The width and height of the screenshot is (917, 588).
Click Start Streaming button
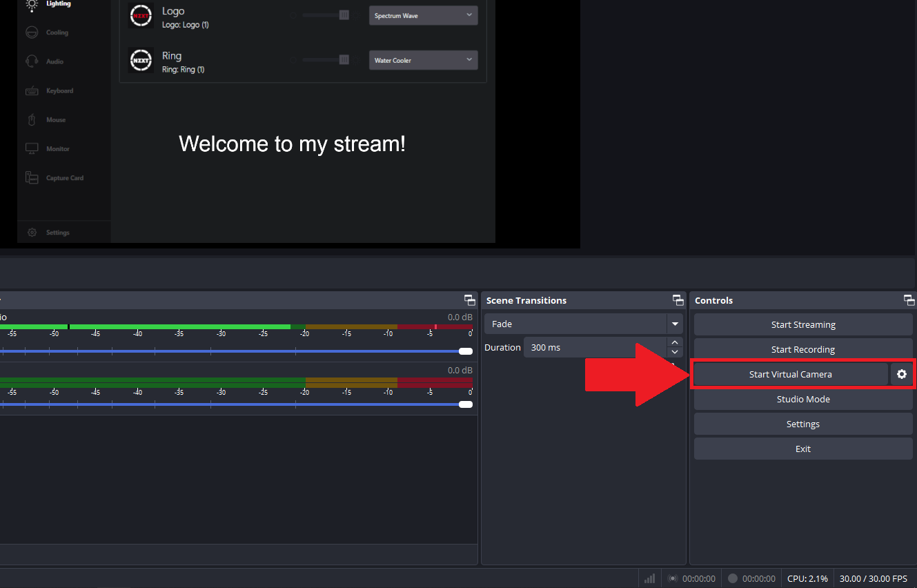[803, 324]
